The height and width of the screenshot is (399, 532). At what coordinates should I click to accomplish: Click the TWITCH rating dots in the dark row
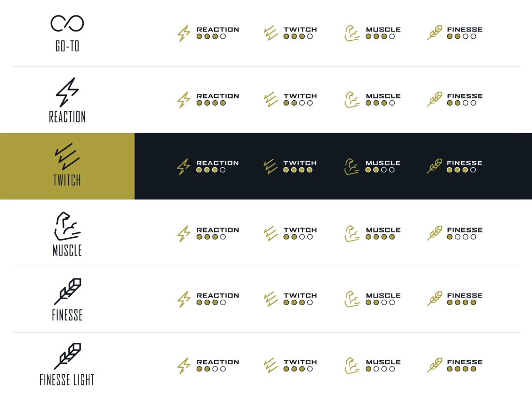[x=298, y=170]
